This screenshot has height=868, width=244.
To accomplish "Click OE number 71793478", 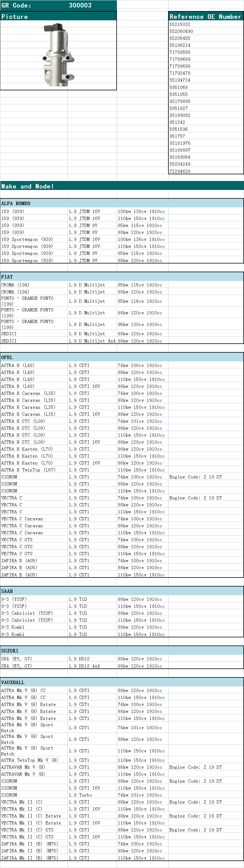I will tap(180, 73).
